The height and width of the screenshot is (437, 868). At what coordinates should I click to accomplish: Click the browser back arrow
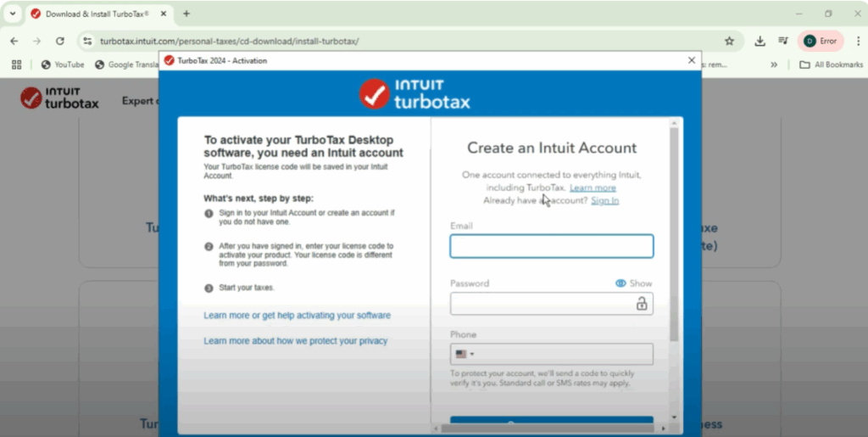(14, 41)
